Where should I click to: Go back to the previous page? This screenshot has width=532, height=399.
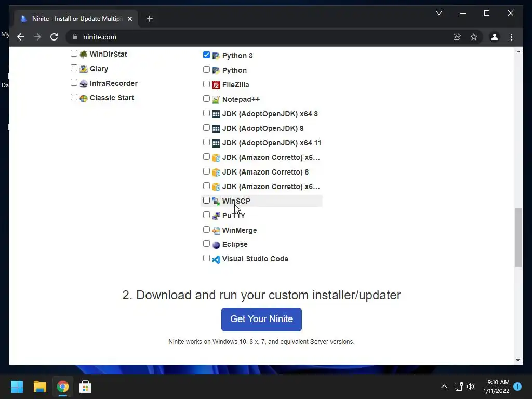point(21,37)
